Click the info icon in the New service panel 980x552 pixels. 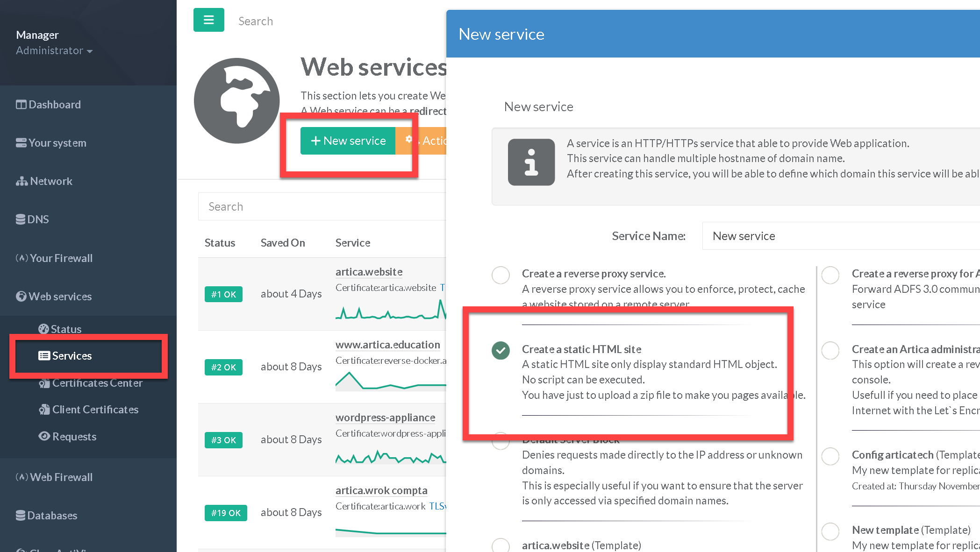pos(531,162)
